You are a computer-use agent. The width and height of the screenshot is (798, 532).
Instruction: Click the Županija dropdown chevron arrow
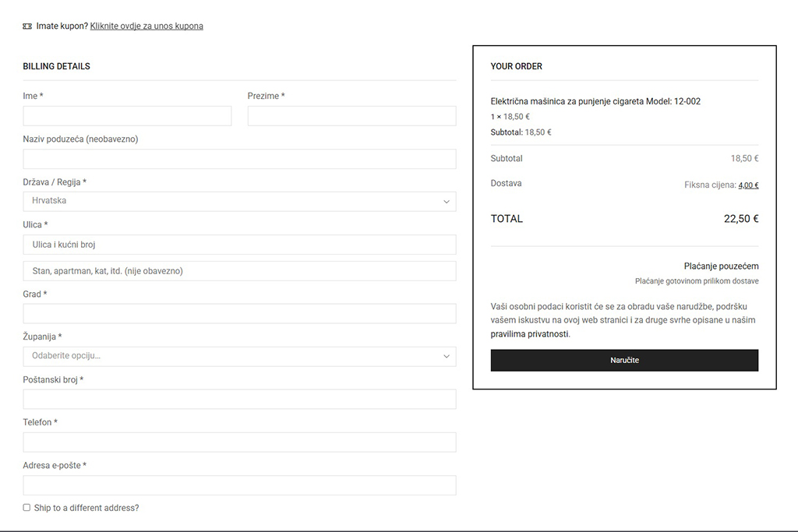[x=447, y=357]
